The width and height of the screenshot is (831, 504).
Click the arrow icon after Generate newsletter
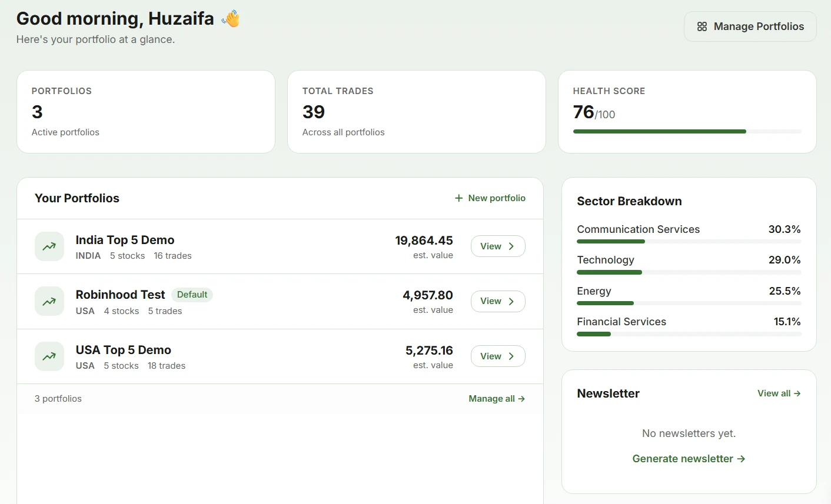coord(741,459)
